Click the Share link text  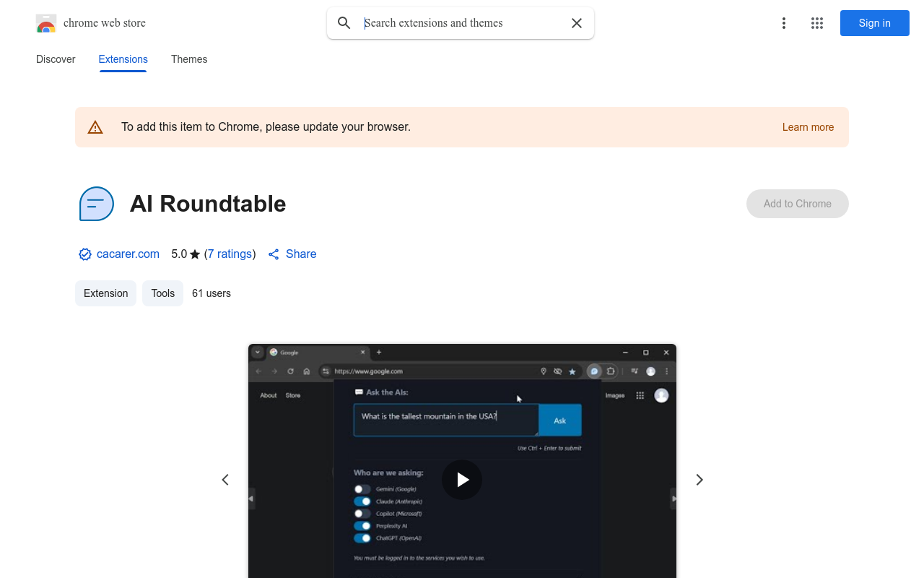tap(301, 254)
